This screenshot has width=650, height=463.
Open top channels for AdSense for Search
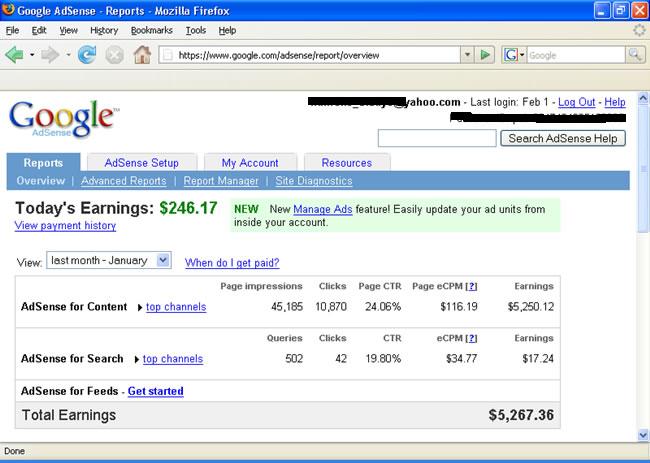point(173,359)
